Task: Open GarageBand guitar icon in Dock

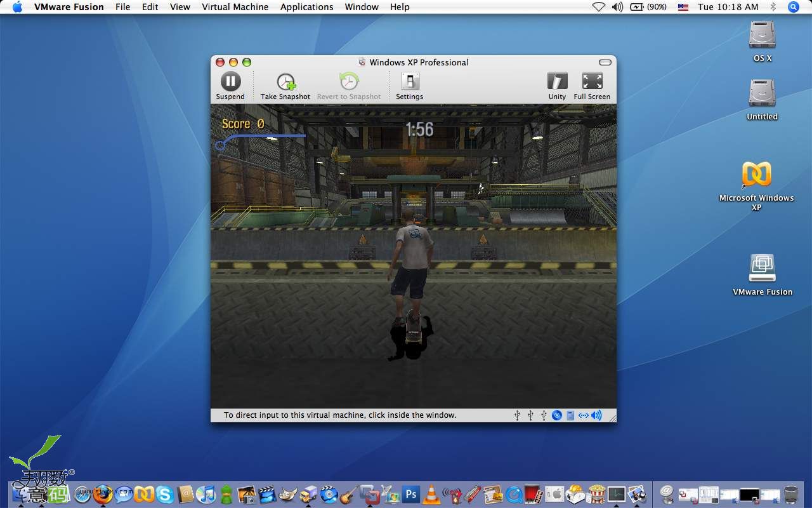Action: pyautogui.click(x=349, y=495)
